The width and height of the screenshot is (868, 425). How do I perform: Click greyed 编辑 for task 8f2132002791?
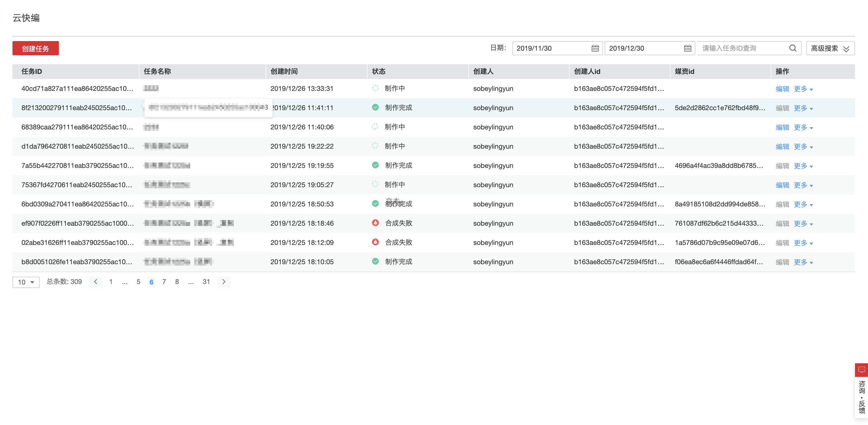(x=782, y=108)
